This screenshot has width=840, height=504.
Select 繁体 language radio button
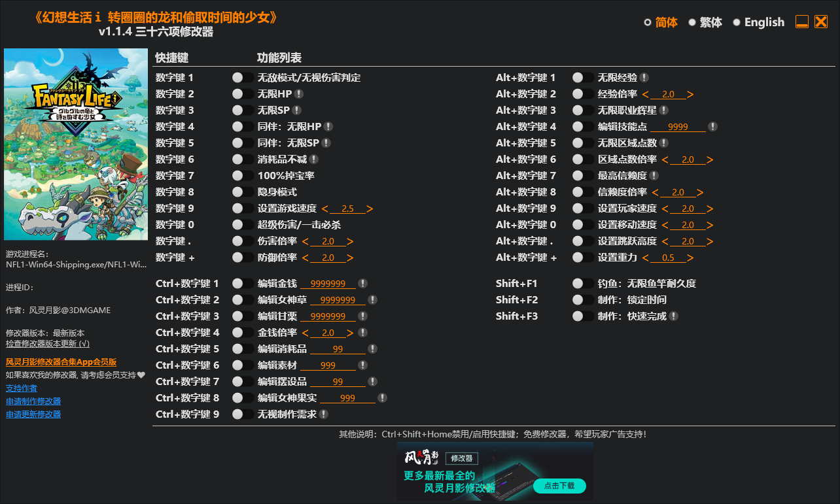[x=692, y=22]
